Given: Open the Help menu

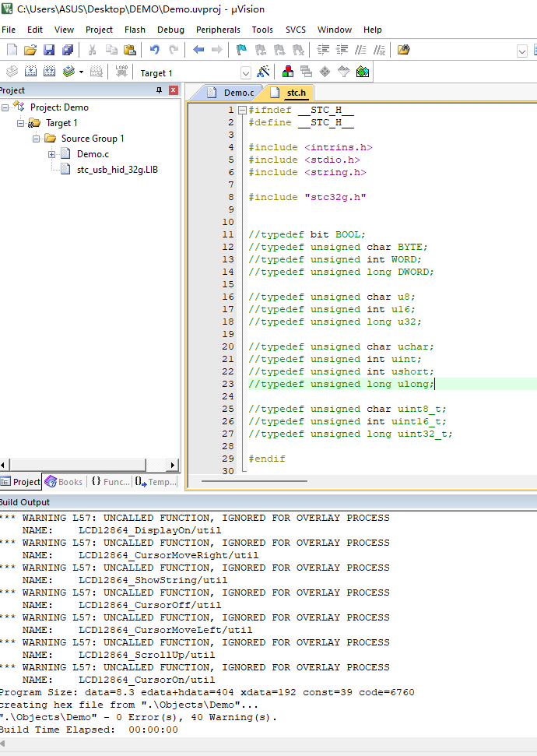Looking at the screenshot, I should coord(373,30).
